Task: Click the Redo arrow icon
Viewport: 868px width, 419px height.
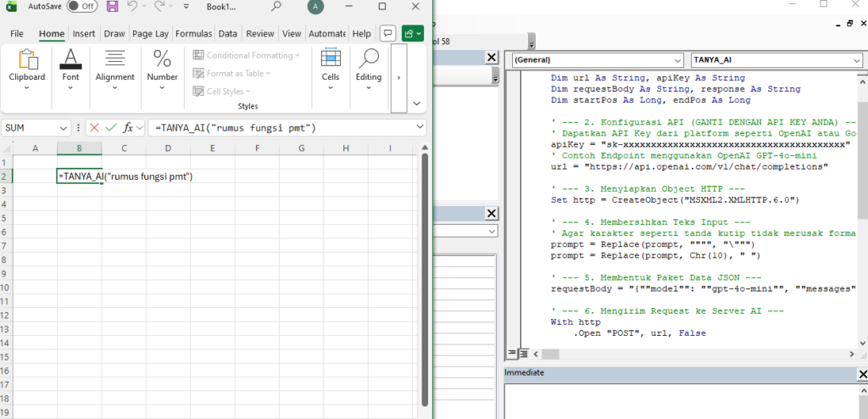Action: coord(159,7)
